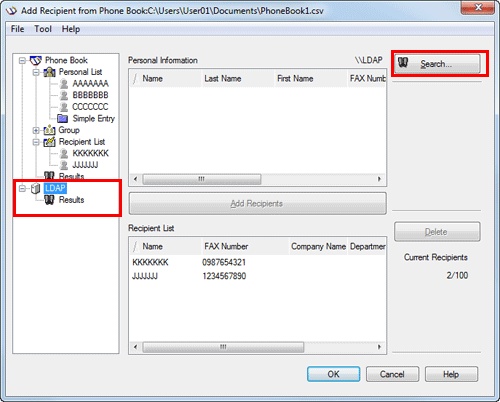Screen dimensions: 500x402
Task: Select KKKKKKK row in Recipient List table
Action: pyautogui.click(x=257, y=262)
